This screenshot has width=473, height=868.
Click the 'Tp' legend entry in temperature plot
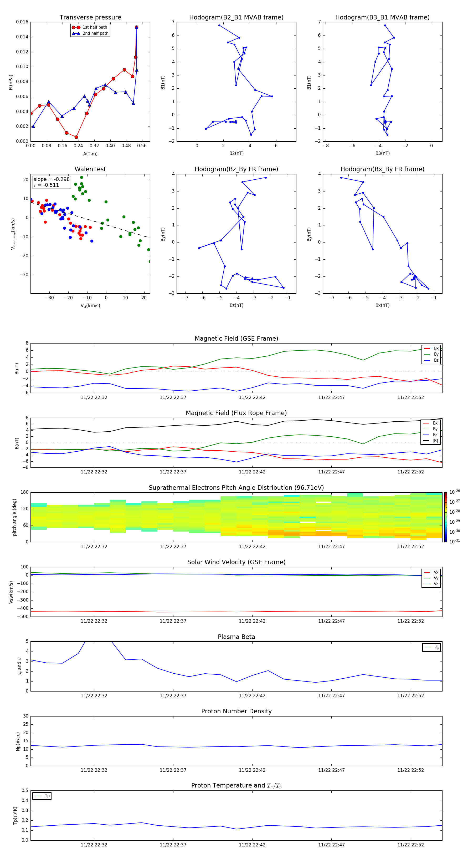42,796
